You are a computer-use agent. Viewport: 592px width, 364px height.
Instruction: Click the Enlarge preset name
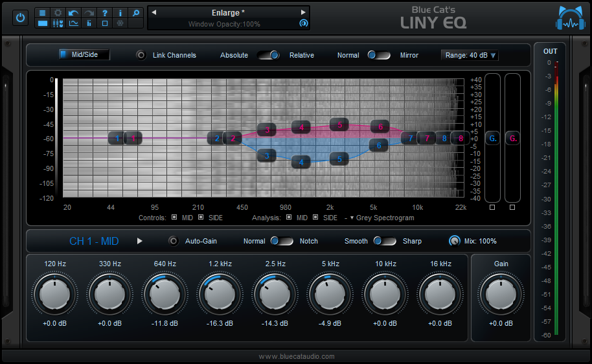tap(227, 13)
